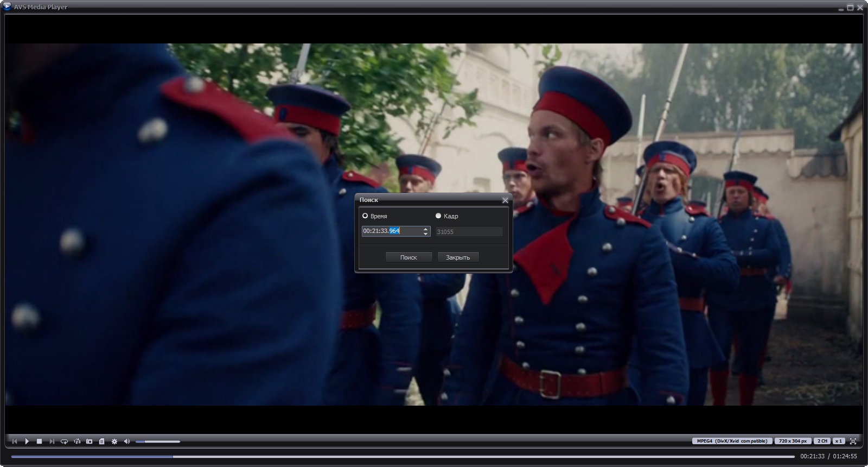Take a snapshot with the camera icon
This screenshot has height=467, width=868.
[x=90, y=441]
